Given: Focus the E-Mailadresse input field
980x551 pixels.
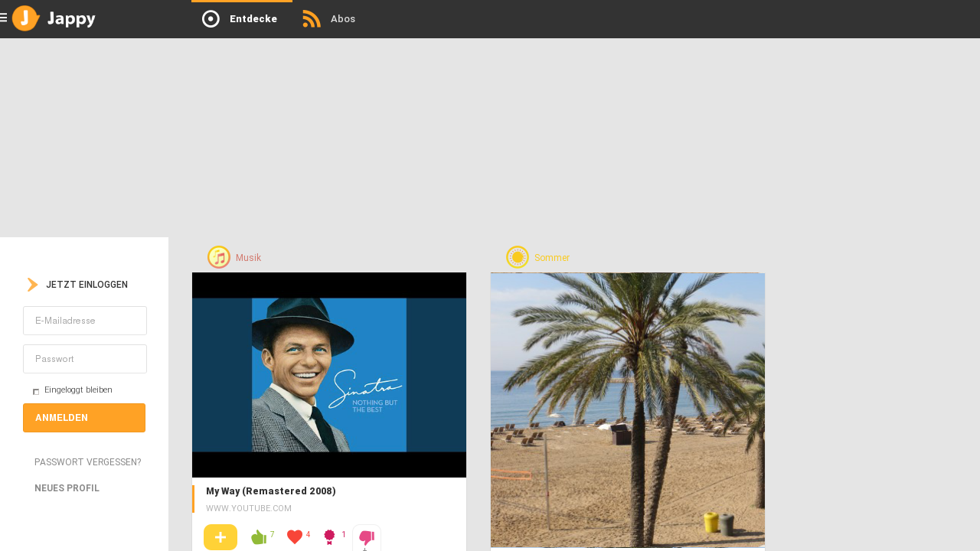Looking at the screenshot, I should pos(85,321).
